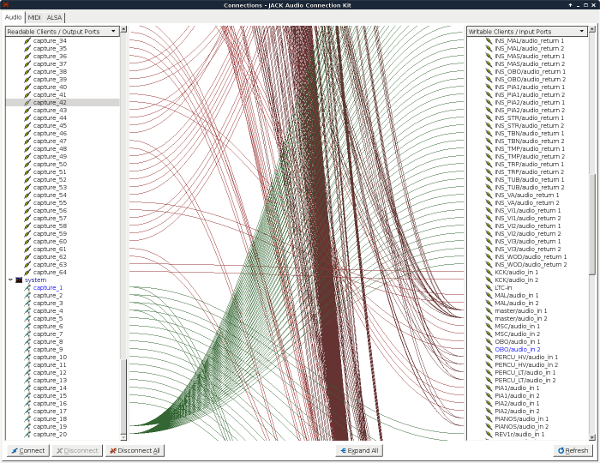The image size is (600, 463).
Task: Click the port icon beside LTC-in
Action: point(489,287)
